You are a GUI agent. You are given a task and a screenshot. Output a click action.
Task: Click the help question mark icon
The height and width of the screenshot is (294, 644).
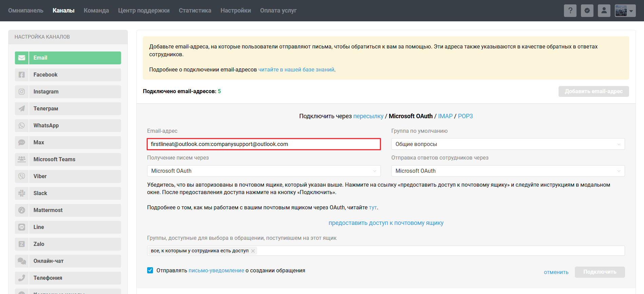(x=570, y=10)
